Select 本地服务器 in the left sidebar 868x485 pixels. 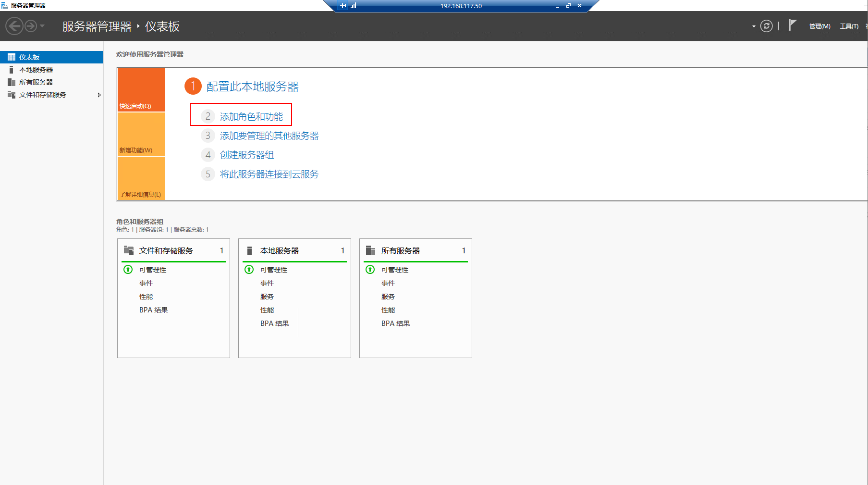(x=36, y=70)
